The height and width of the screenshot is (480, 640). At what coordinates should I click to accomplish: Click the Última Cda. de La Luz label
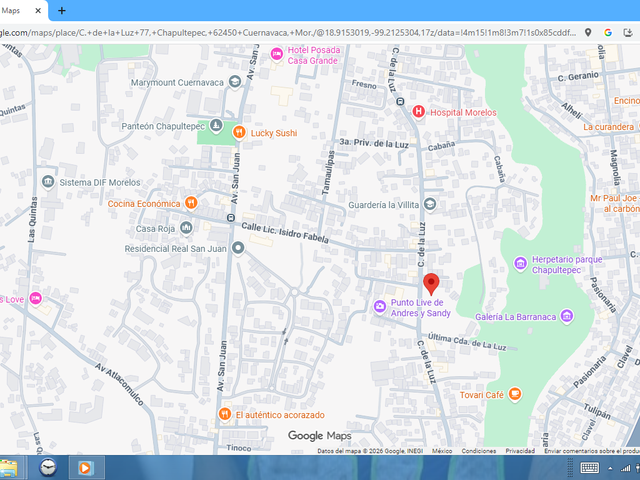coord(467,342)
